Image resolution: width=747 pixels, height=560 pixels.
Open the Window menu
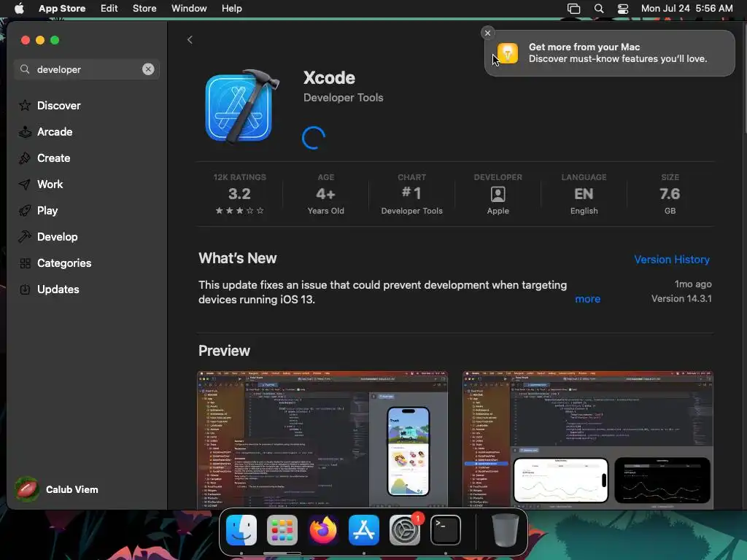coord(189,9)
